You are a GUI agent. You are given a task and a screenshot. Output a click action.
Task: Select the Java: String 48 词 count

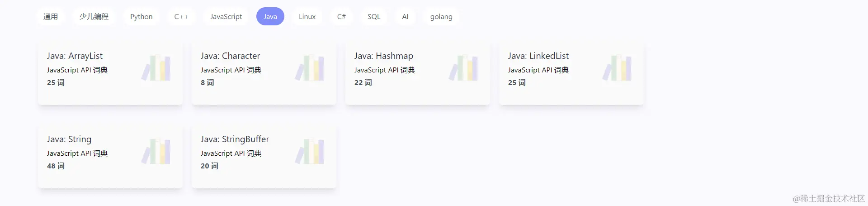pyautogui.click(x=56, y=166)
